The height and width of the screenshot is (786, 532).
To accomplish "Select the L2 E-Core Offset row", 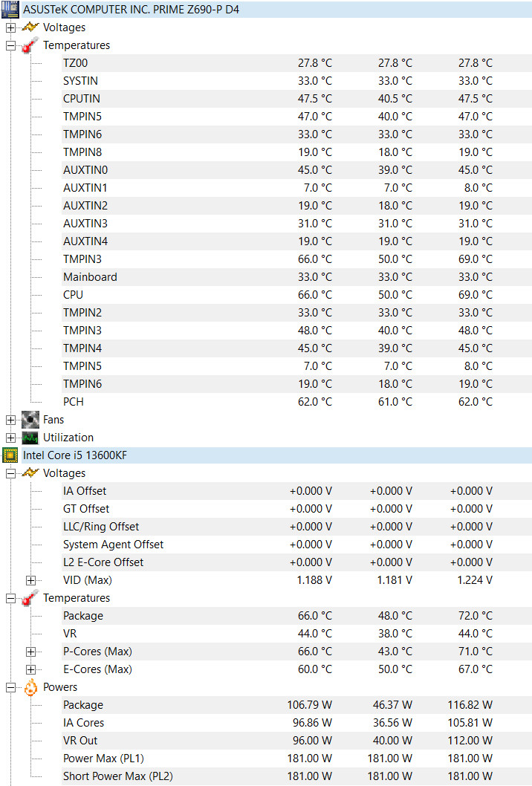I will pyautogui.click(x=296, y=562).
